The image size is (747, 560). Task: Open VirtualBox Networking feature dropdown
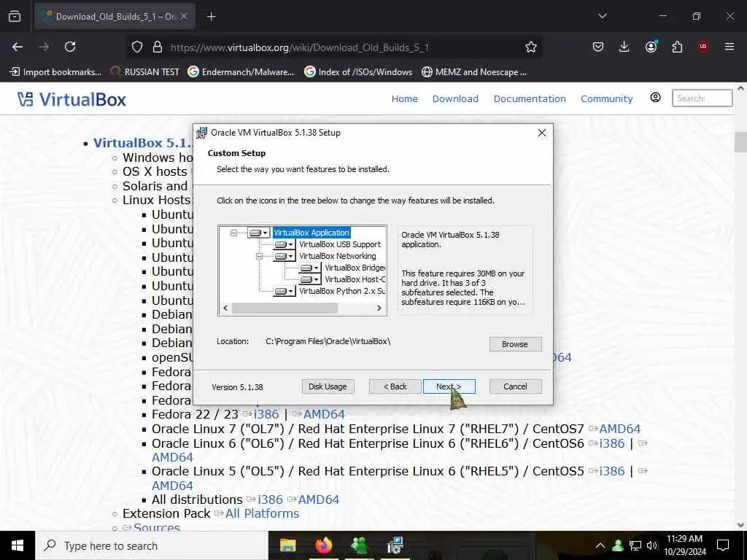(x=284, y=256)
